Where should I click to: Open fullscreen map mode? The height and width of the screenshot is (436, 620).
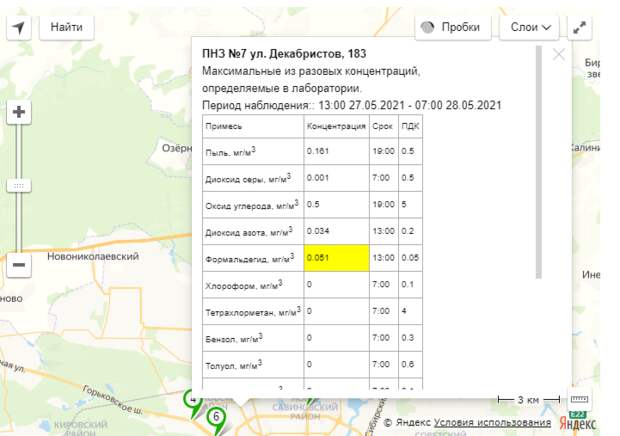[x=580, y=27]
